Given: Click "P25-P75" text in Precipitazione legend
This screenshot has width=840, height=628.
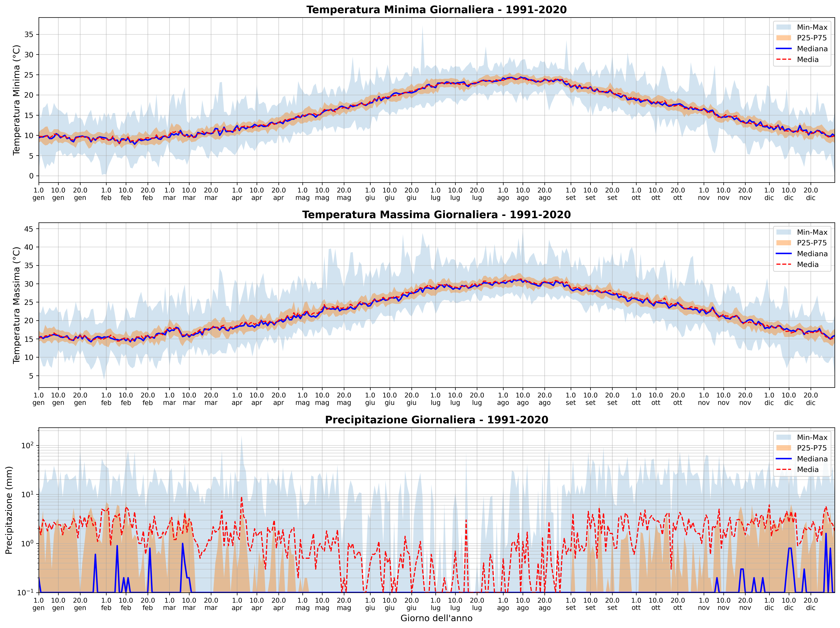Looking at the screenshot, I should 811,448.
